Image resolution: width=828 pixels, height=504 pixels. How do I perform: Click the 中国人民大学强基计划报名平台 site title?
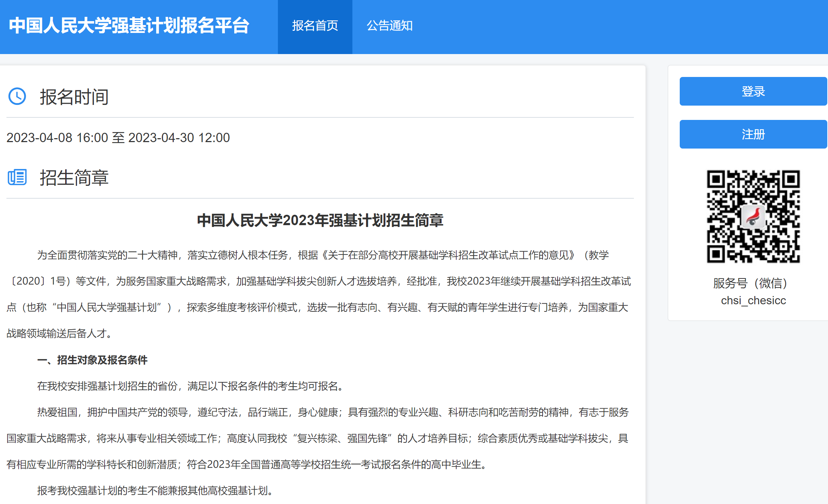click(129, 26)
